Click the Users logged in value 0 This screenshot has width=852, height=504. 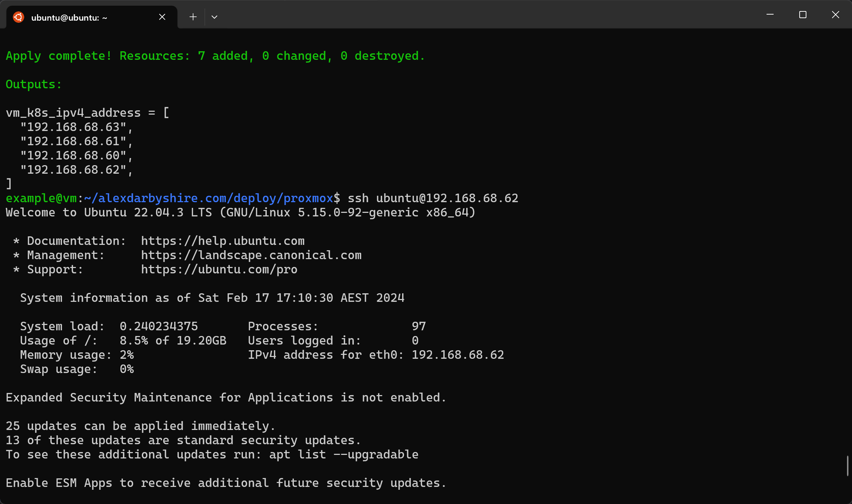coord(415,341)
